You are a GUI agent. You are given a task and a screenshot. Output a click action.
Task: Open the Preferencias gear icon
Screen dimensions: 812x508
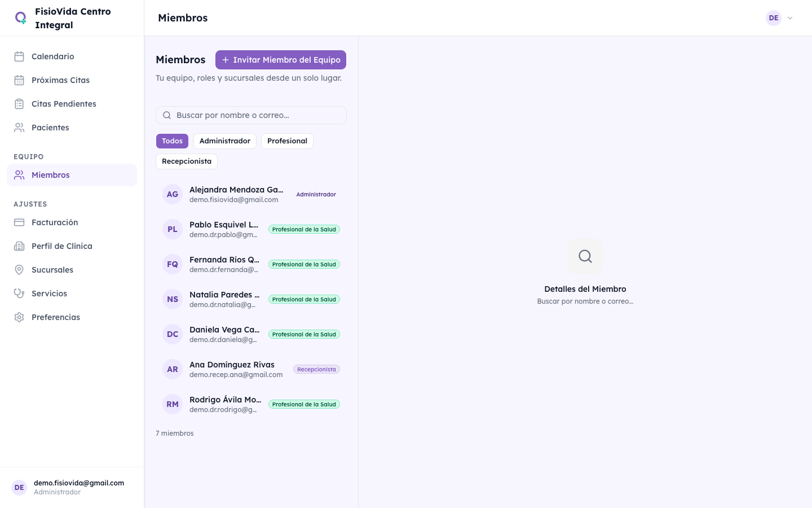pos(19,317)
